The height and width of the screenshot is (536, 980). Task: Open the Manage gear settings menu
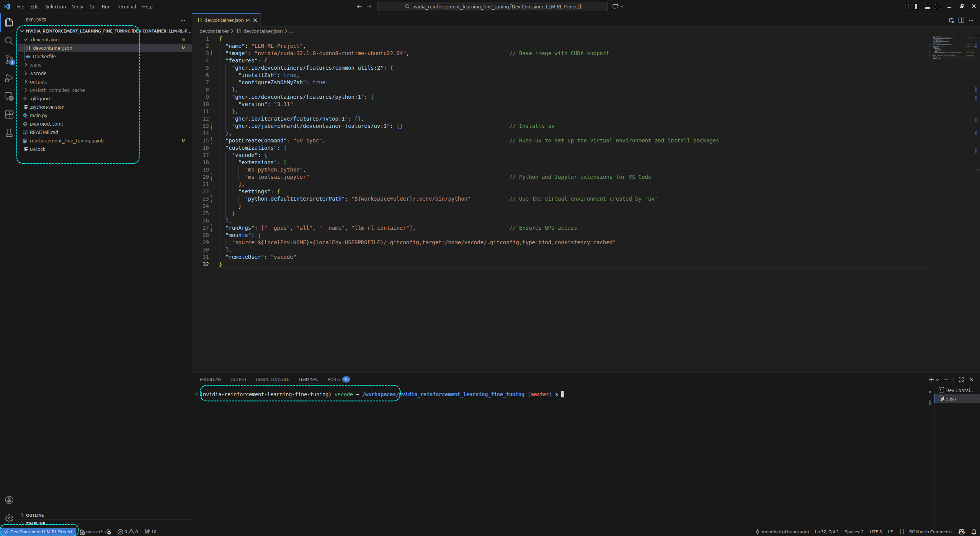pyautogui.click(x=9, y=518)
